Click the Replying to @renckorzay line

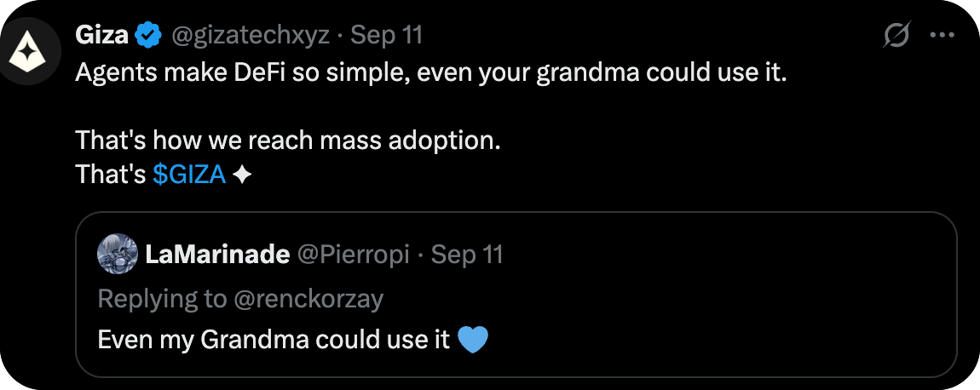pos(241,298)
